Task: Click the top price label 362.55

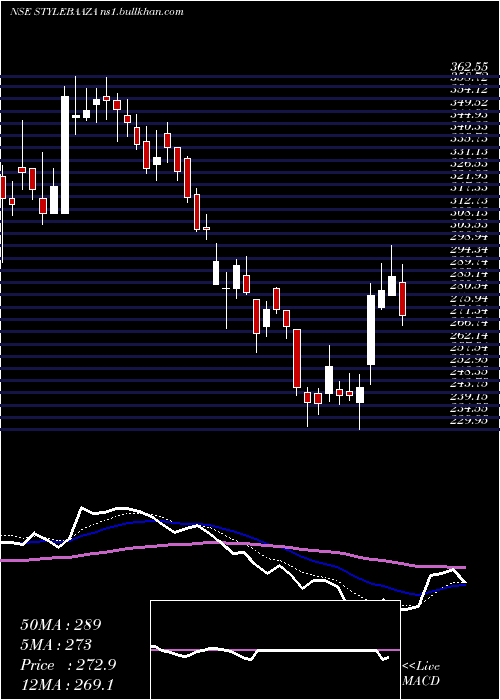Action: pyautogui.click(x=468, y=68)
